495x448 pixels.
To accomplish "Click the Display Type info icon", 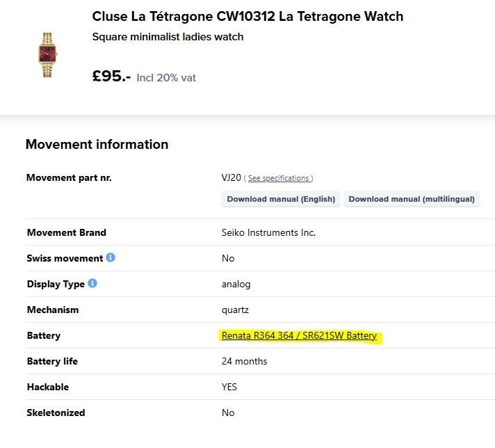I will (92, 283).
